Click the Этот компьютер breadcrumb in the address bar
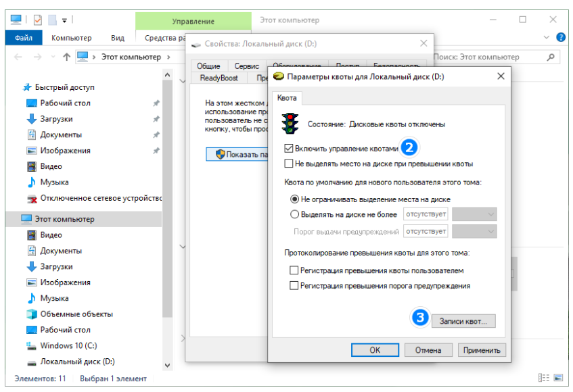 coord(131,57)
